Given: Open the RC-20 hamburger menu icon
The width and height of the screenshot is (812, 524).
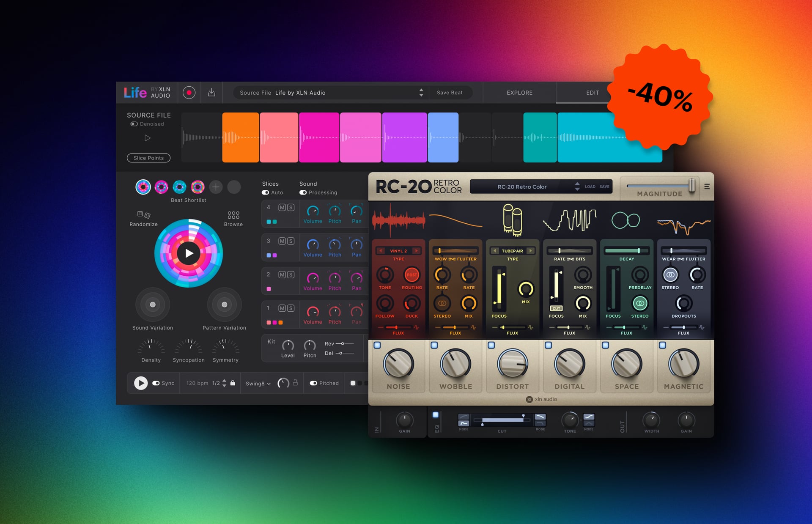Looking at the screenshot, I should click(707, 187).
